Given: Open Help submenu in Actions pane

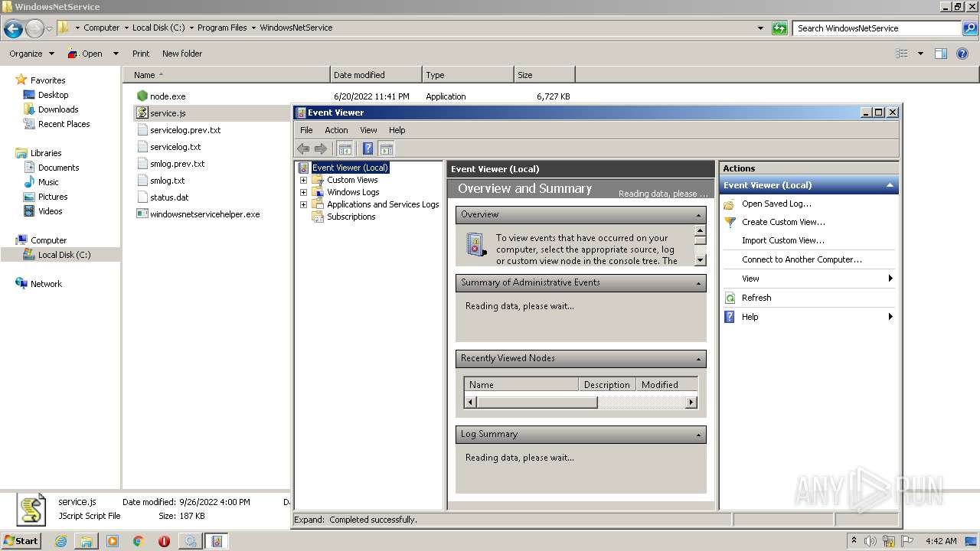Looking at the screenshot, I should point(809,317).
